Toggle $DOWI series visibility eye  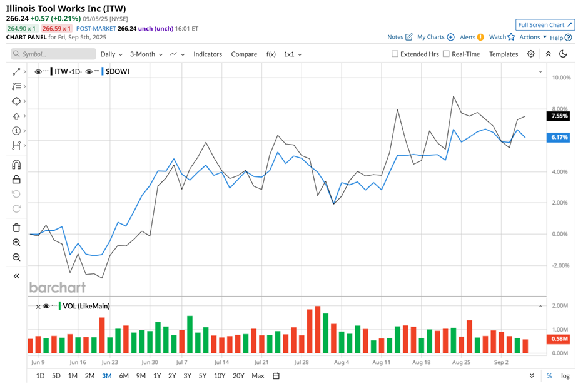89,72
